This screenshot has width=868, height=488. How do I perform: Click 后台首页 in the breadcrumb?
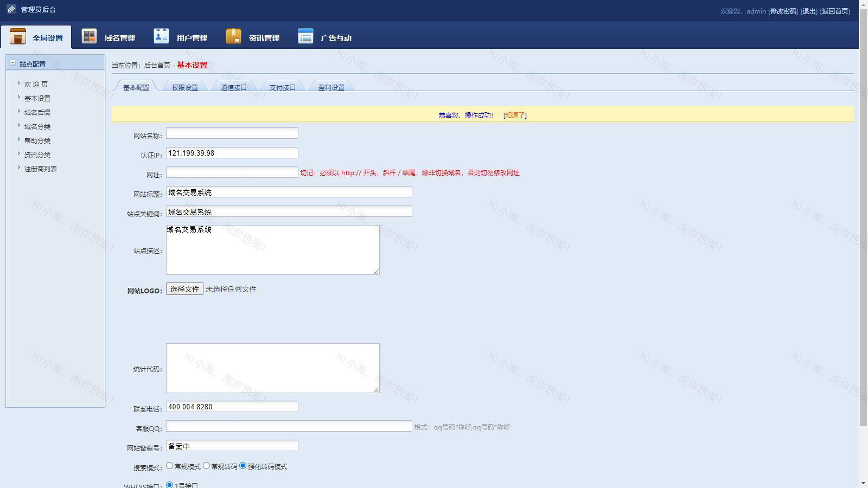(157, 65)
